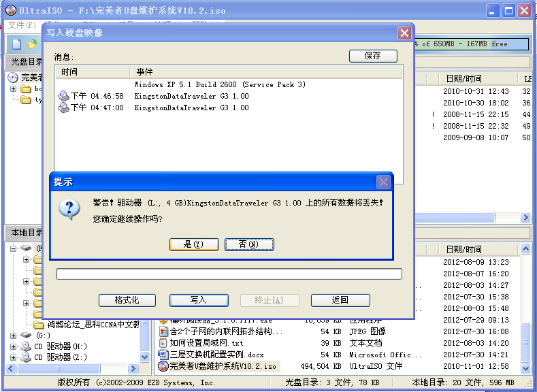Select the disc root icon in disc tree
Image resolution: width=537 pixels, height=392 pixels.
[x=13, y=78]
